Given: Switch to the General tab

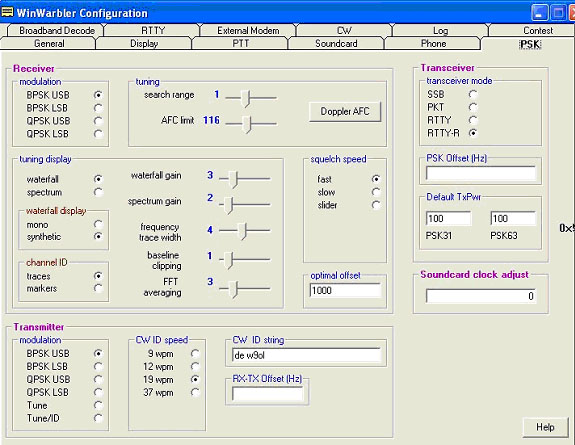Looking at the screenshot, I should (x=49, y=43).
